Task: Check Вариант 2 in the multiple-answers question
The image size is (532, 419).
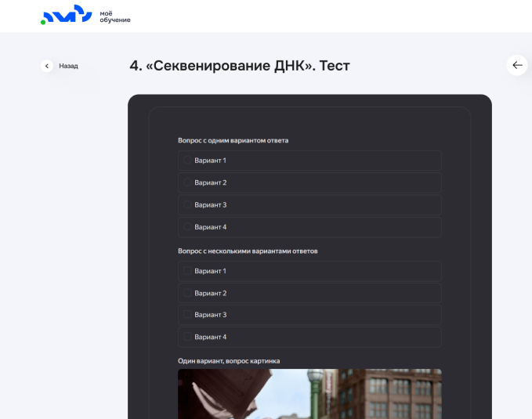Action: [187, 292]
